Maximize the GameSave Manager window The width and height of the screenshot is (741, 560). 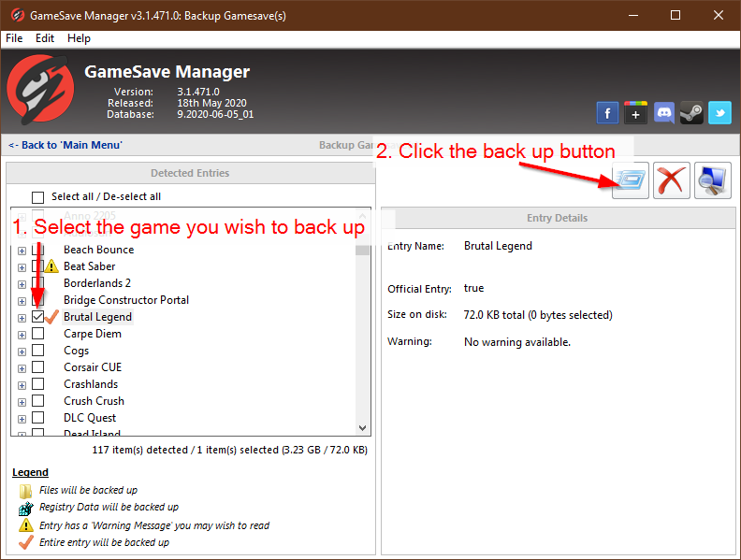(676, 15)
